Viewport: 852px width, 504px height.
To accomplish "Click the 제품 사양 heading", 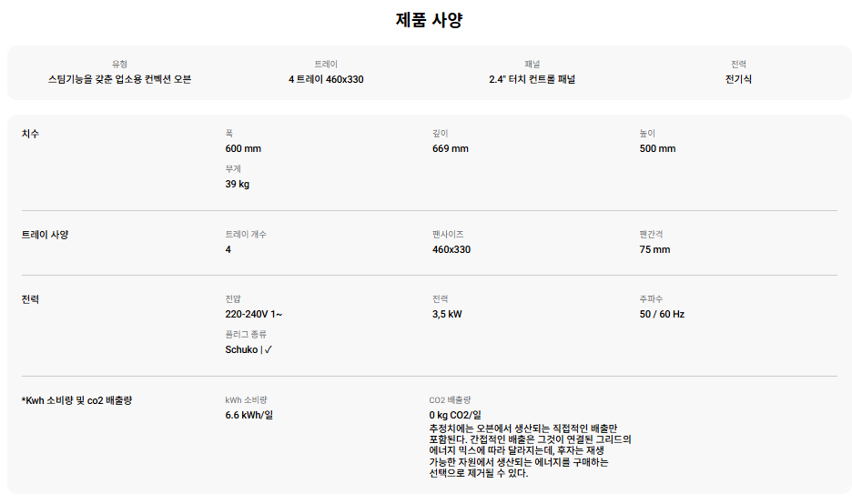I will [429, 20].
